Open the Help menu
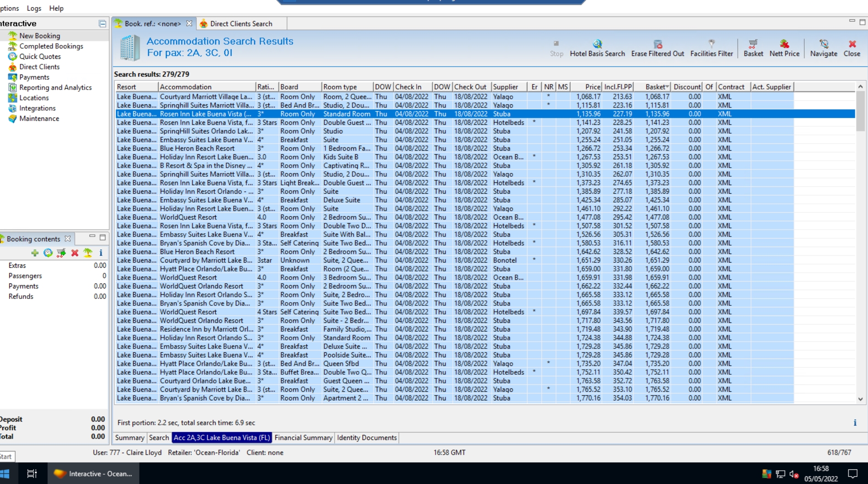The image size is (868, 484). click(x=56, y=8)
